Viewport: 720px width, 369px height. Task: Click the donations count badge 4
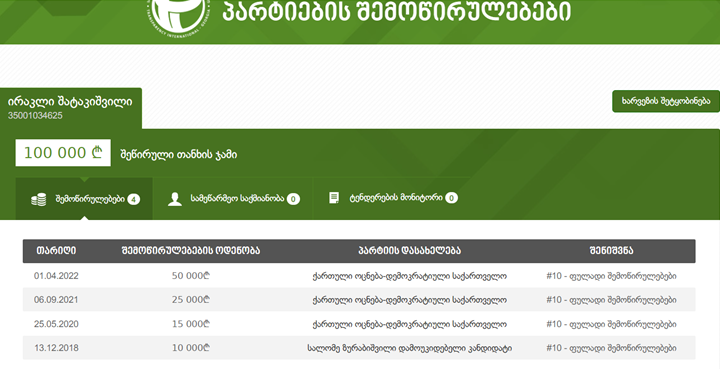(x=134, y=200)
